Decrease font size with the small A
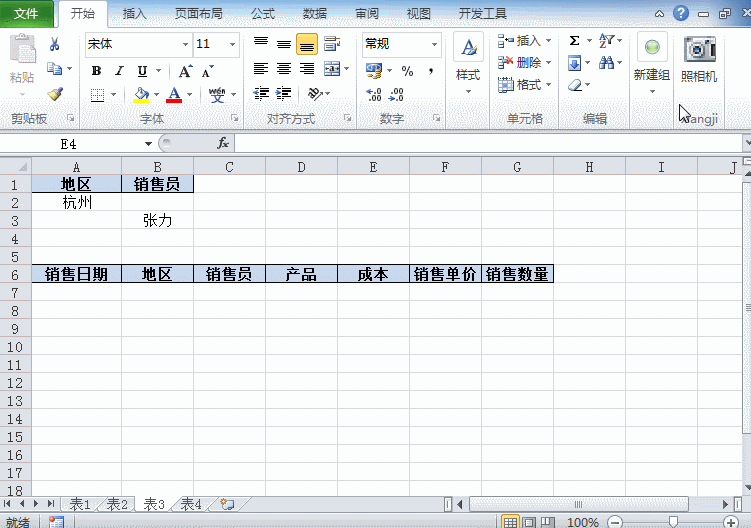Image resolution: width=751 pixels, height=528 pixels. click(208, 71)
